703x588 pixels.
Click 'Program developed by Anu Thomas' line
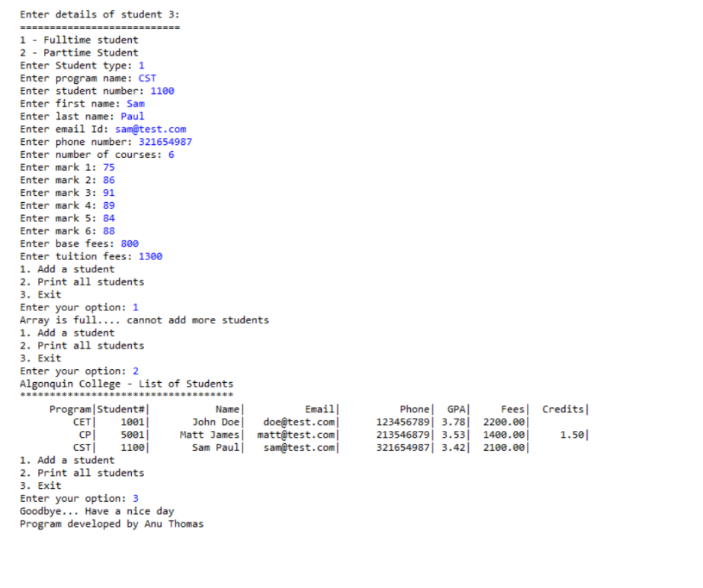pos(111,524)
